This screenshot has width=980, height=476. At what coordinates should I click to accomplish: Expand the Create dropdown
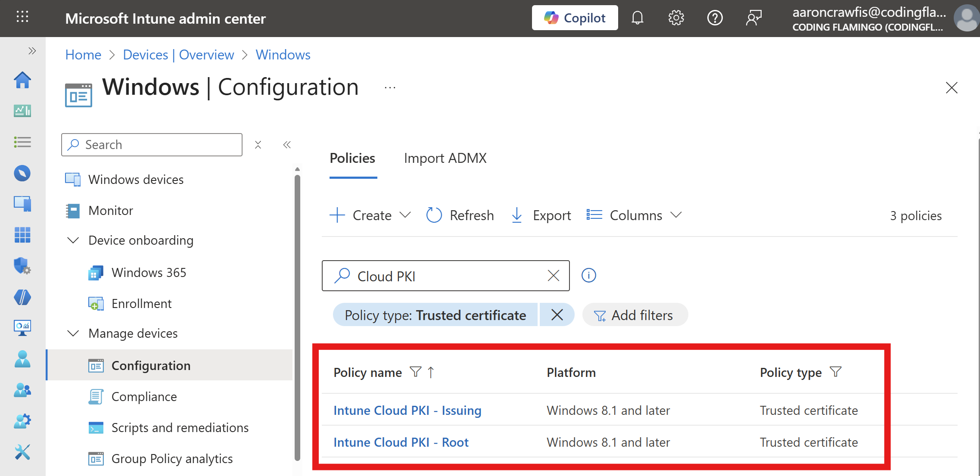click(x=404, y=215)
